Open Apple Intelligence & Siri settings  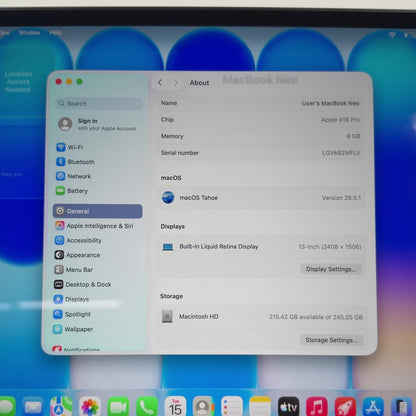click(x=94, y=226)
